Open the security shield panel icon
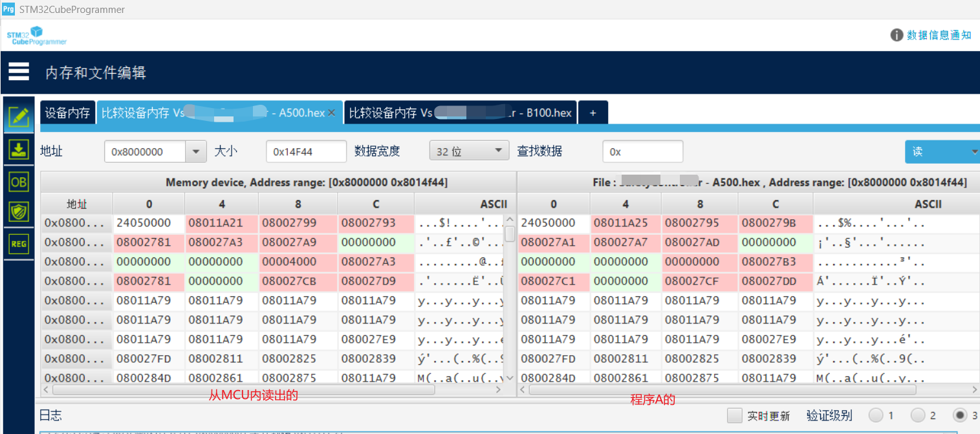 click(19, 212)
